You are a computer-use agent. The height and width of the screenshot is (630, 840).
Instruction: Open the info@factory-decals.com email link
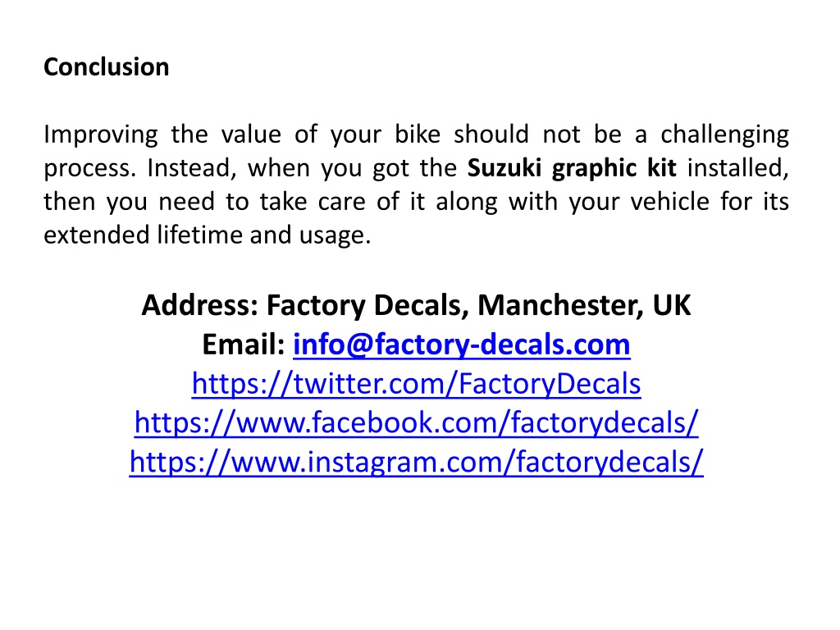point(461,345)
